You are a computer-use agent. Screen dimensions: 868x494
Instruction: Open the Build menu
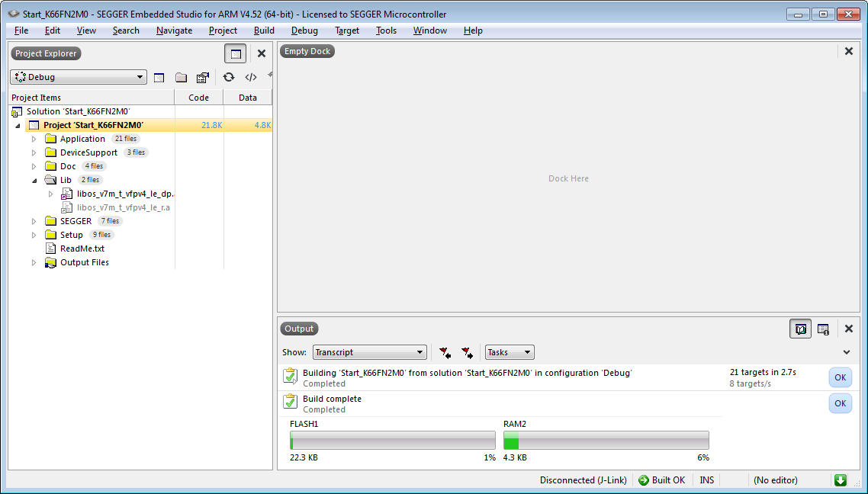point(264,30)
